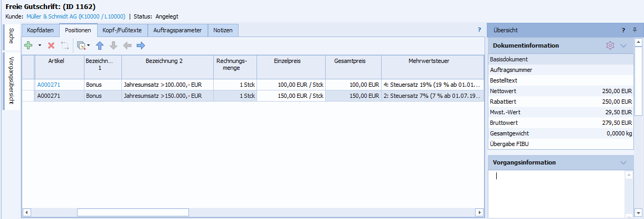The image size is (644, 219).
Task: Open the copy/edit positions dropdown
Action: [83, 46]
